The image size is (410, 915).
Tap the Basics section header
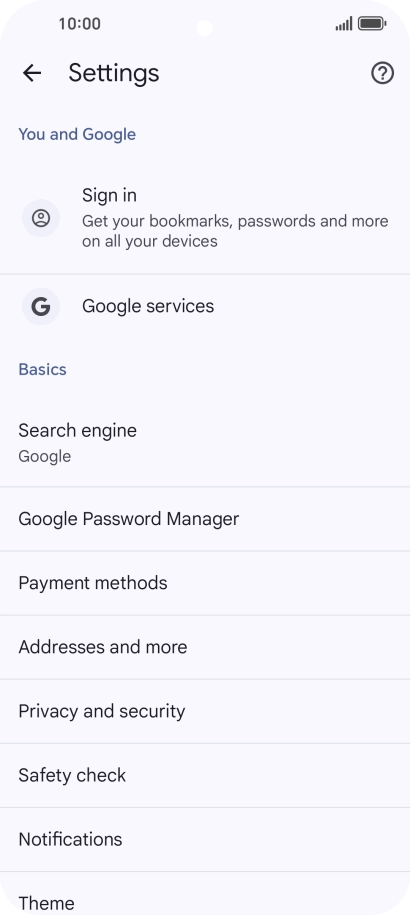tap(43, 369)
